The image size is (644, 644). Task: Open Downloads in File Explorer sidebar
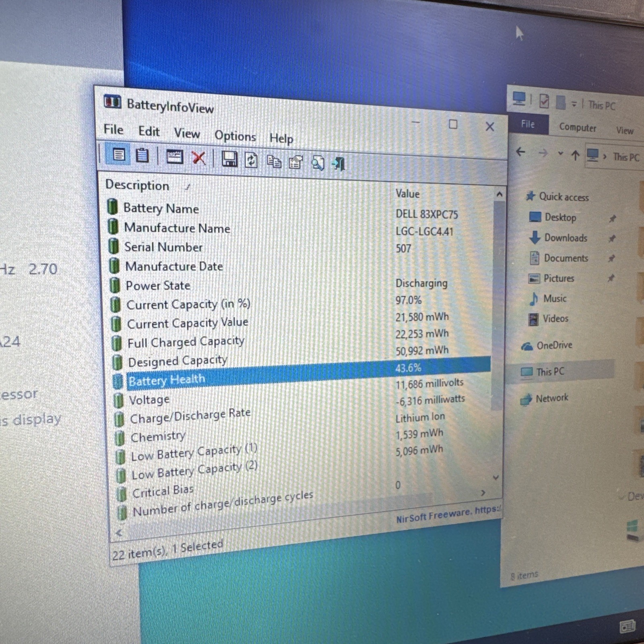[559, 237]
